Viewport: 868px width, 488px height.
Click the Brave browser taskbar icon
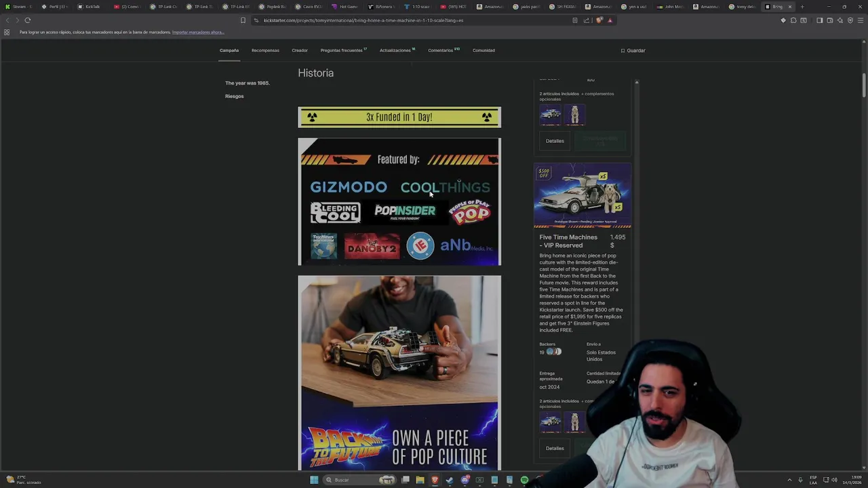pyautogui.click(x=435, y=480)
